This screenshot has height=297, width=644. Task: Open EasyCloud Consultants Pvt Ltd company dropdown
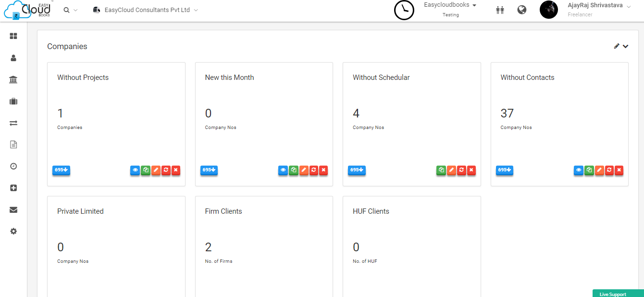(145, 10)
